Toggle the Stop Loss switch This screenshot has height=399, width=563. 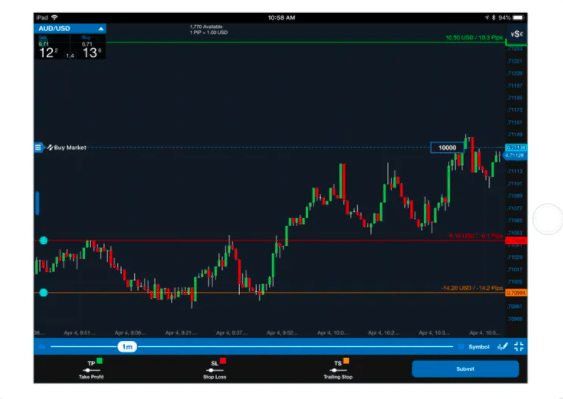click(215, 369)
